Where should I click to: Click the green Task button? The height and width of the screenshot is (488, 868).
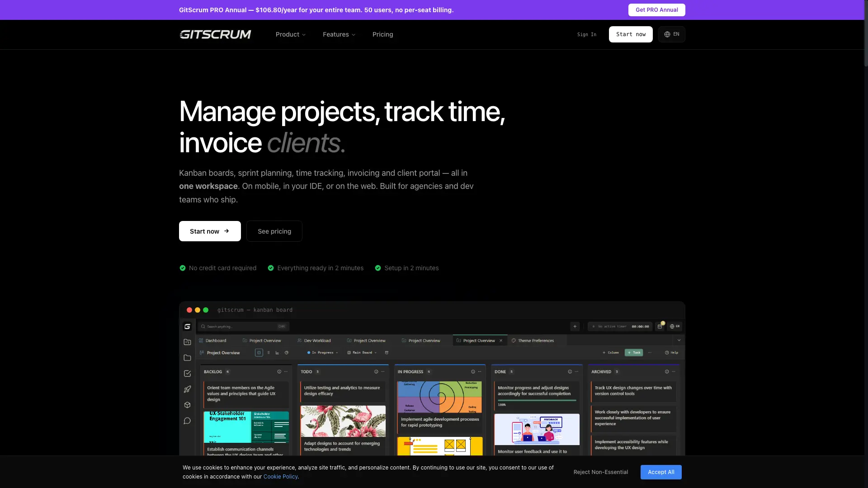pyautogui.click(x=634, y=352)
